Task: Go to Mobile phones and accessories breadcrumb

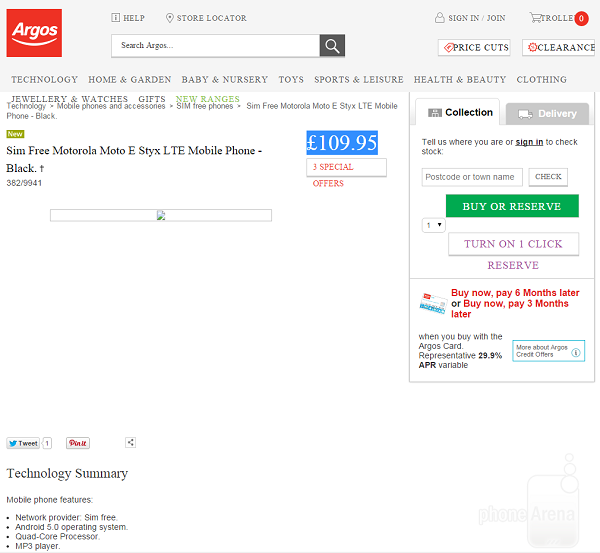Action: pyautogui.click(x=111, y=106)
